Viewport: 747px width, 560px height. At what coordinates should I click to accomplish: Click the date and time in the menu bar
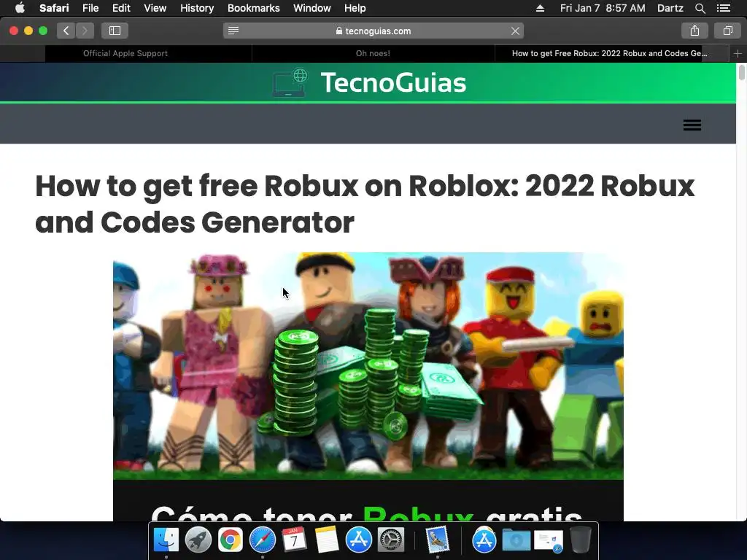(603, 8)
